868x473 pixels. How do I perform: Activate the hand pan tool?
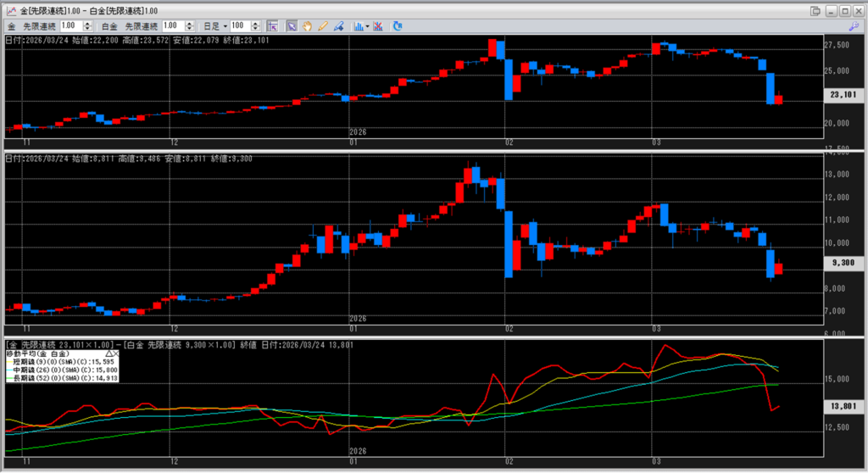click(307, 25)
